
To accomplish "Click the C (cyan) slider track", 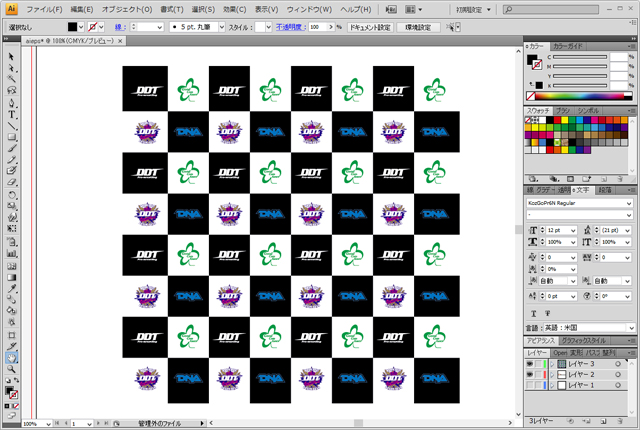I will point(580,57).
